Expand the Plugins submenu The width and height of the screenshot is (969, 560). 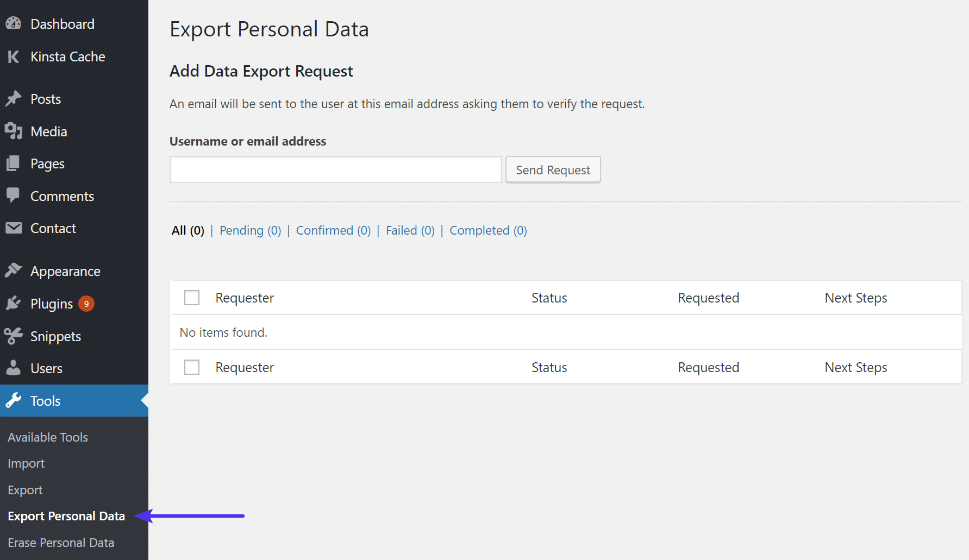[x=51, y=303]
